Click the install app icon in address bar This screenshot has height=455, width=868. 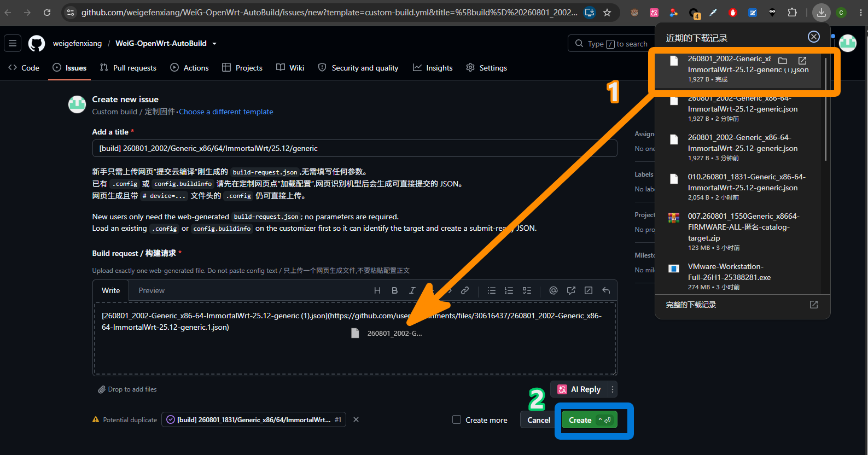pyautogui.click(x=590, y=13)
